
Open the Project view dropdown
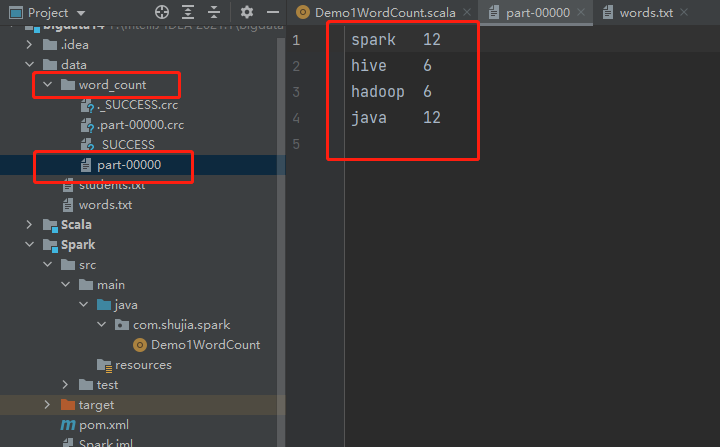pos(81,13)
